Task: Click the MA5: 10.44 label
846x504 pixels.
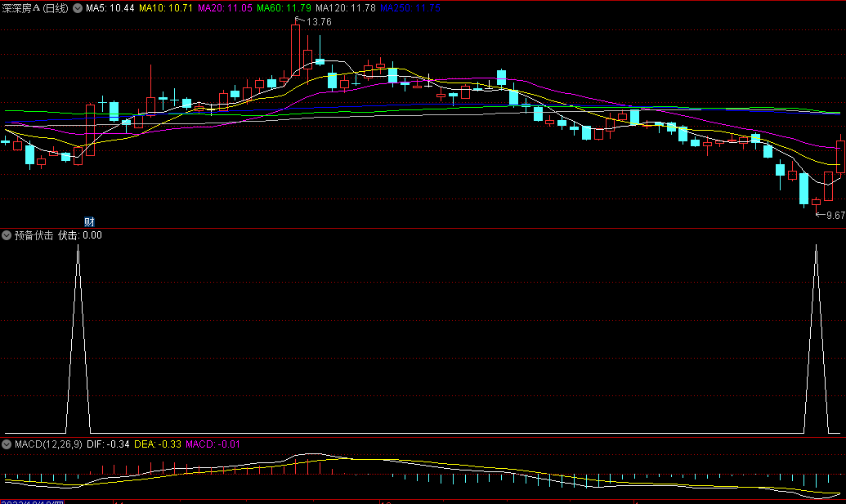Action: pyautogui.click(x=110, y=8)
